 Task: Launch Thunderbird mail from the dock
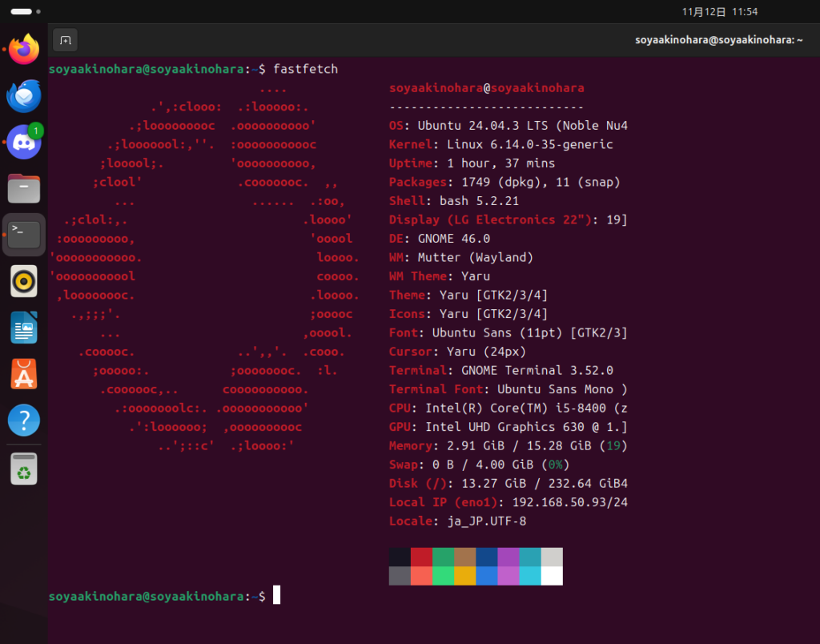point(24,96)
